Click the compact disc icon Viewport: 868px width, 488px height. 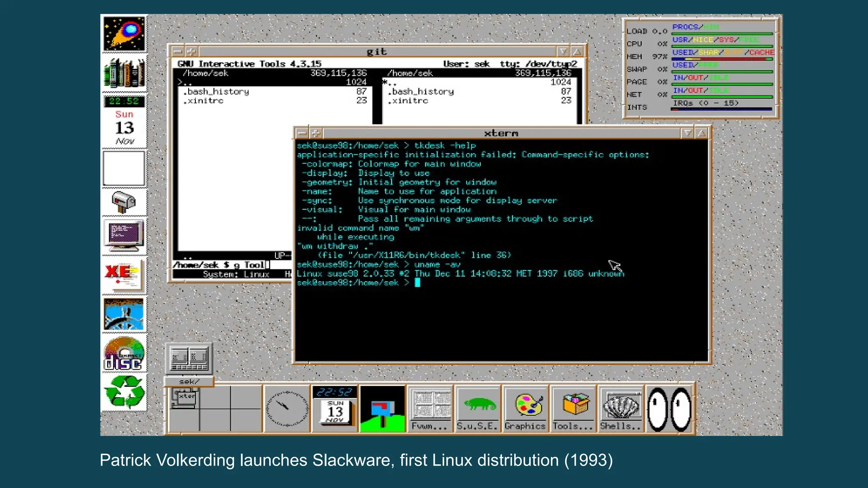124,354
